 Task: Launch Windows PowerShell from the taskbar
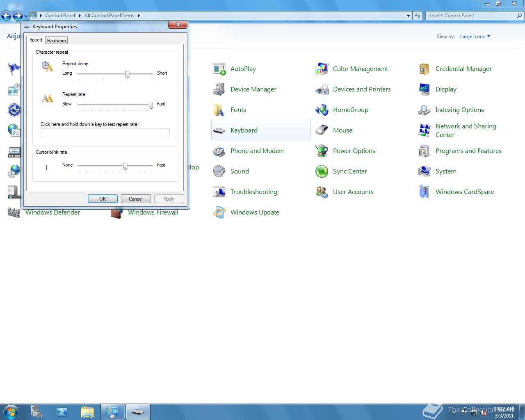pyautogui.click(x=62, y=412)
